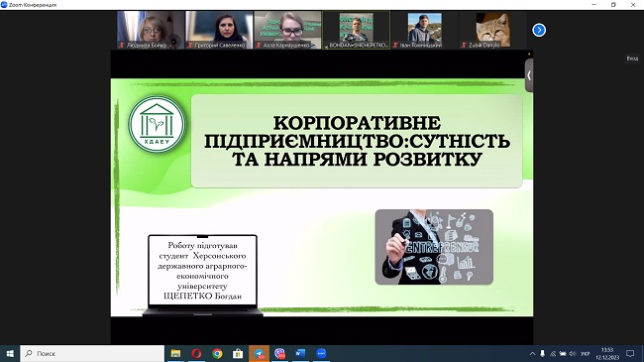Select Іван Томницький participant thumbnail
The width and height of the screenshot is (644, 362).
point(424,30)
